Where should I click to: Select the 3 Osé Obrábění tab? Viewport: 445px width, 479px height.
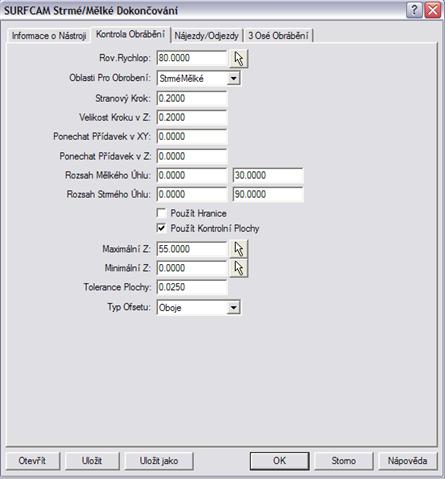278,36
